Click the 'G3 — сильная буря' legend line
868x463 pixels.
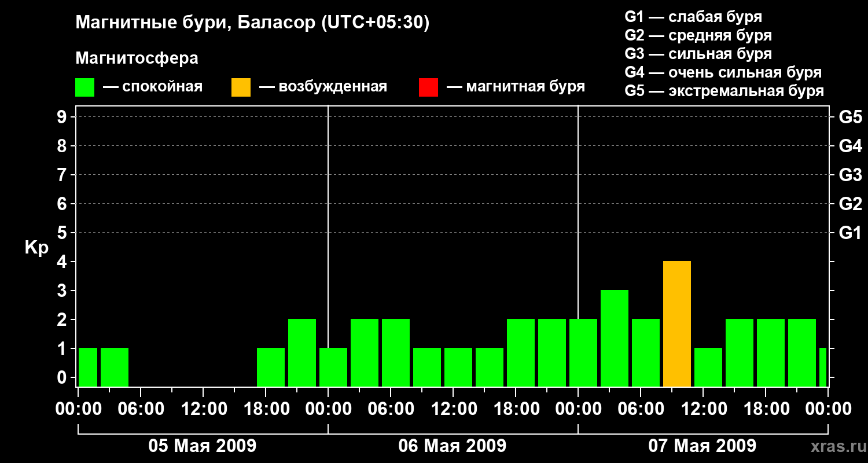(x=698, y=54)
